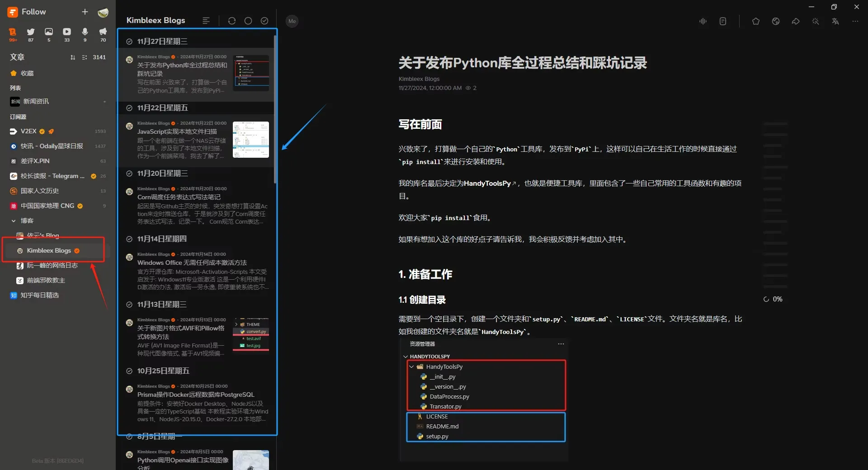Mark 11月20日星期三 group as read
This screenshot has width=868, height=470.
129,174
